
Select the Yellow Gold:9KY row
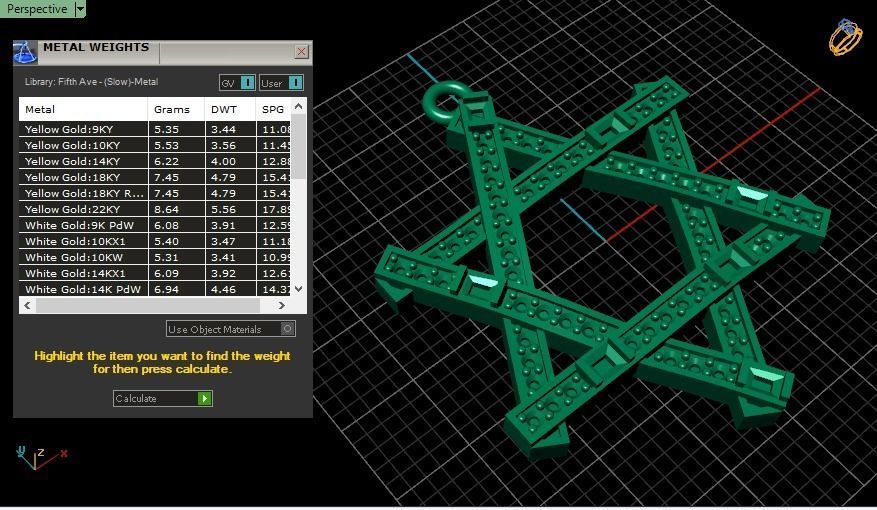tap(155, 129)
